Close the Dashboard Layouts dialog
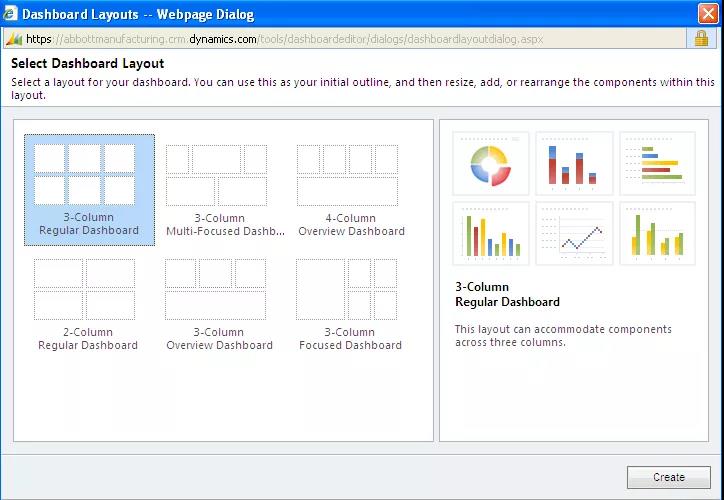724x500 pixels. click(x=707, y=14)
